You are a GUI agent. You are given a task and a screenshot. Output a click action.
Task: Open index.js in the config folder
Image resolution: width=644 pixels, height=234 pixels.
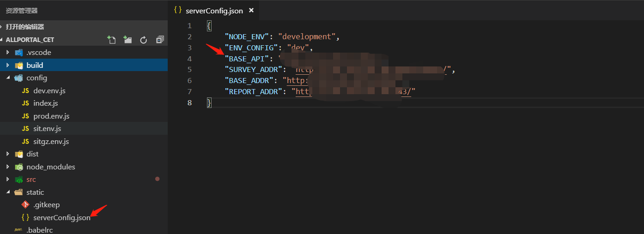point(45,103)
